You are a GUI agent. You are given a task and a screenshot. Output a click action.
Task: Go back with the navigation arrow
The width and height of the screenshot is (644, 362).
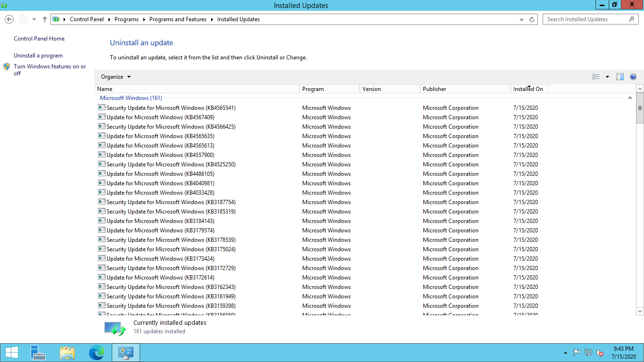click(x=9, y=19)
